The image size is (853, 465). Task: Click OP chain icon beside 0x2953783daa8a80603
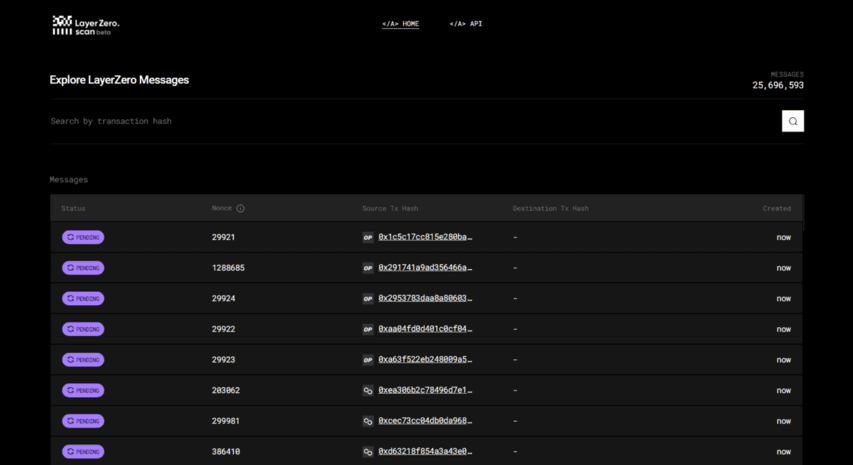368,299
